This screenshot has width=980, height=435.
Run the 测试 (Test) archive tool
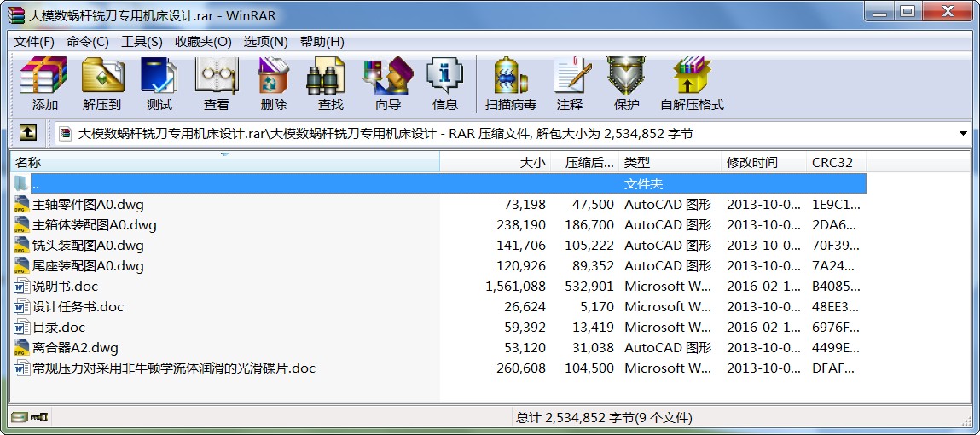(159, 84)
